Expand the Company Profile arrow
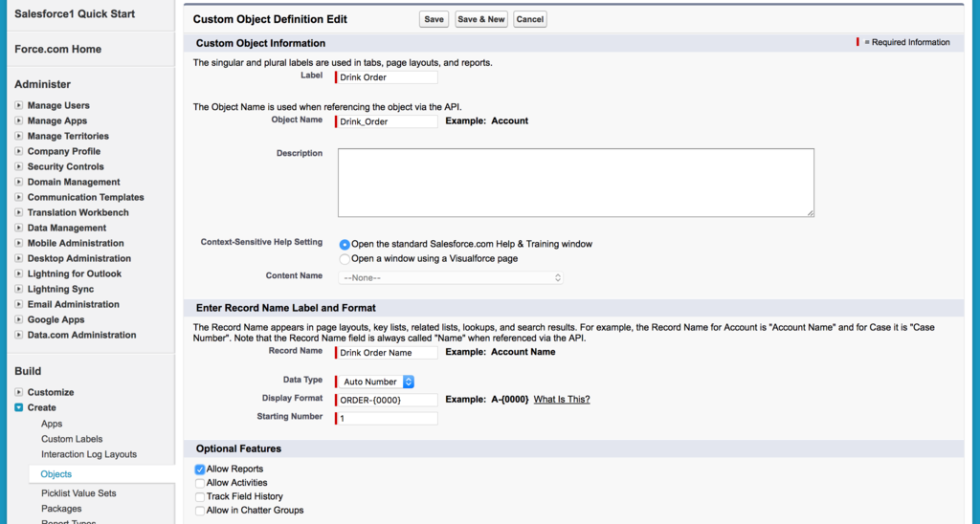Screen dimensions: 980x524 tap(19, 151)
